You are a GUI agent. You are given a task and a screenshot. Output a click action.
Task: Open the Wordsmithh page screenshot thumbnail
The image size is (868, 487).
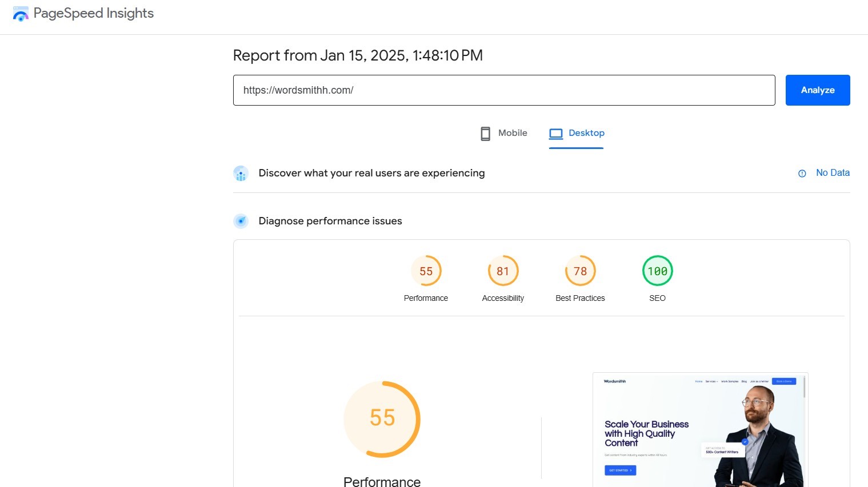click(x=701, y=430)
